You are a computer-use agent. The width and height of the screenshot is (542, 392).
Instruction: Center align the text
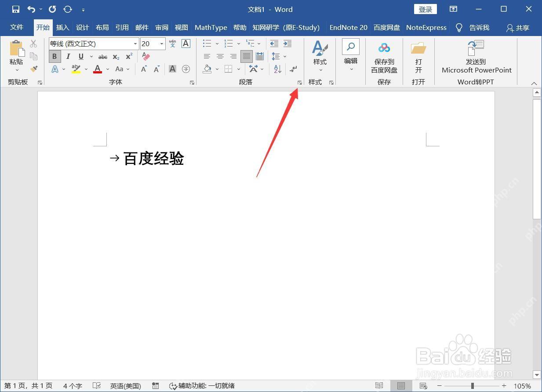click(x=220, y=56)
